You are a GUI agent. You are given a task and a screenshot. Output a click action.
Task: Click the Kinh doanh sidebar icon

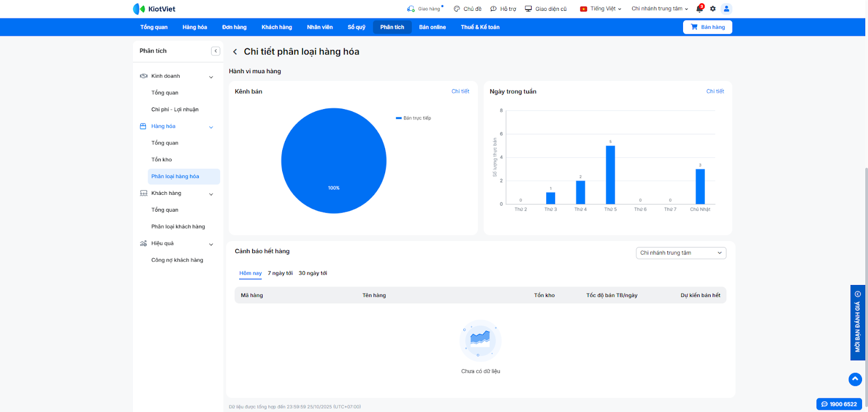coord(144,76)
